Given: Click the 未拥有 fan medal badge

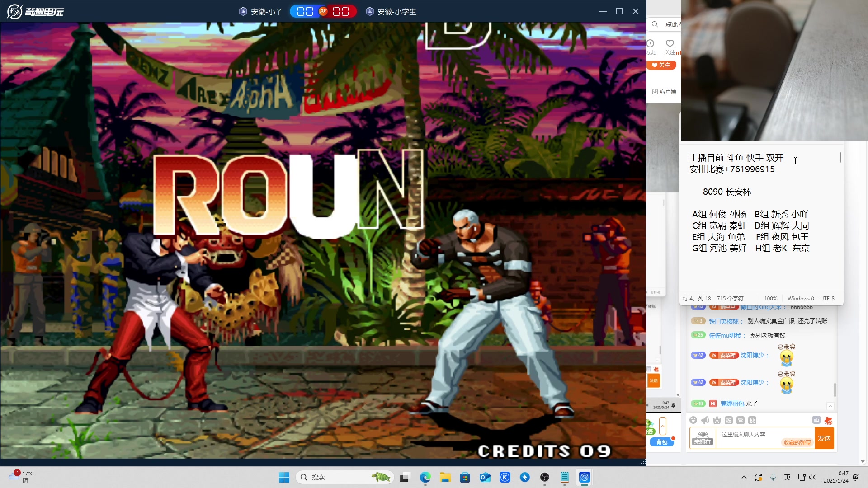Looking at the screenshot, I should click(703, 438).
